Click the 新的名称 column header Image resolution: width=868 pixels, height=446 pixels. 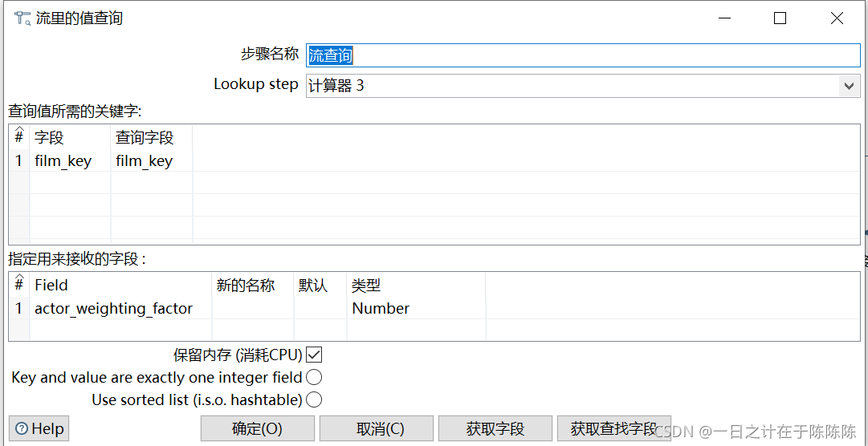coord(253,285)
